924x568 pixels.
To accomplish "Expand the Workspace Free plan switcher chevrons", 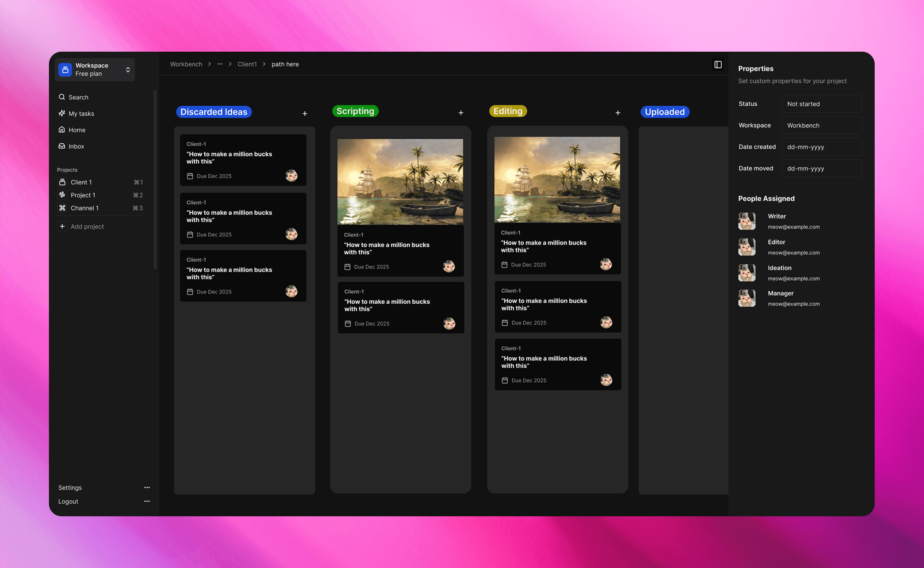I will click(x=128, y=70).
